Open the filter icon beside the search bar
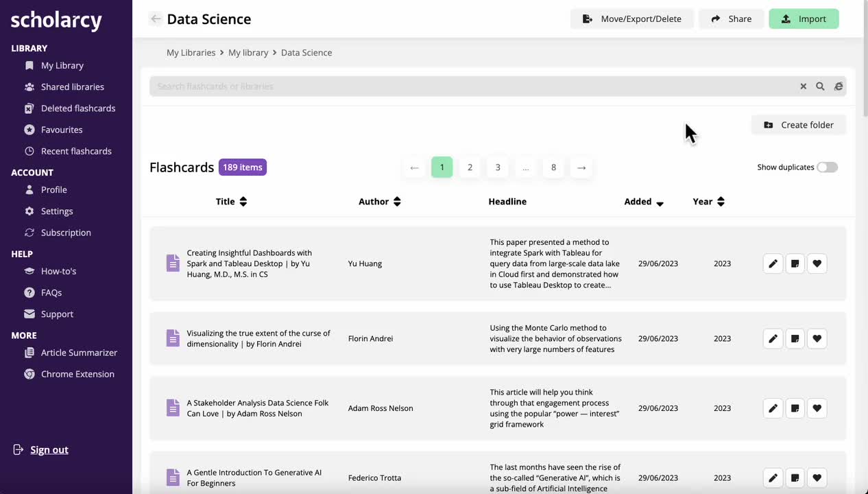868x494 pixels. [x=839, y=86]
